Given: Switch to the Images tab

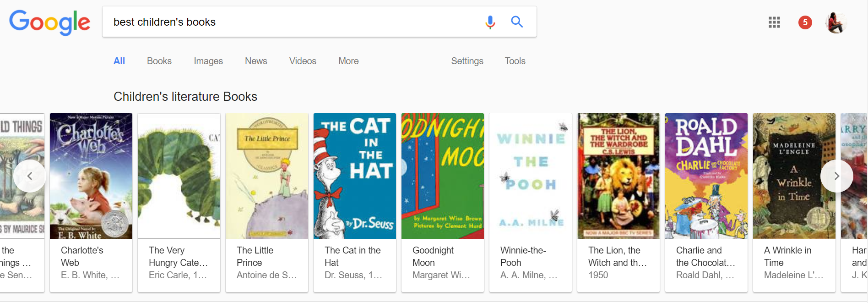Looking at the screenshot, I should point(208,61).
